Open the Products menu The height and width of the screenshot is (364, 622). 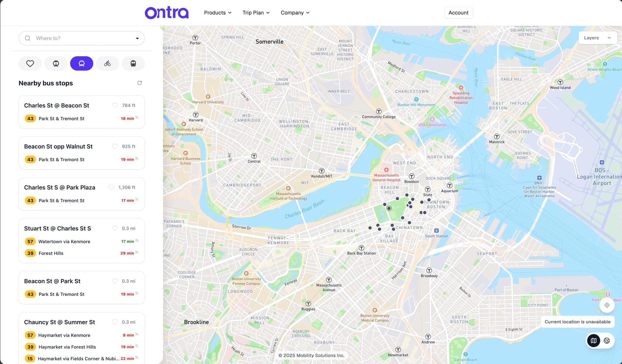pos(218,13)
